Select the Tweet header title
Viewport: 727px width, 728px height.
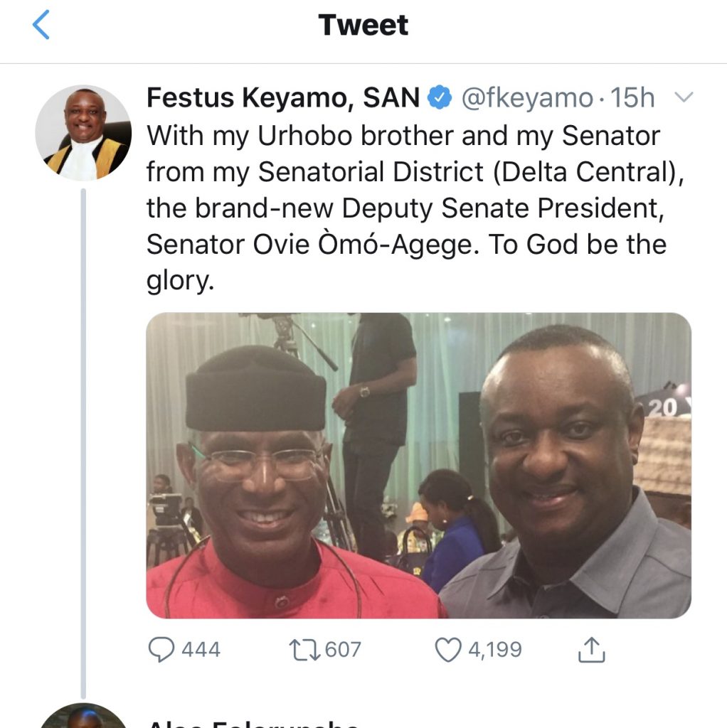(363, 25)
